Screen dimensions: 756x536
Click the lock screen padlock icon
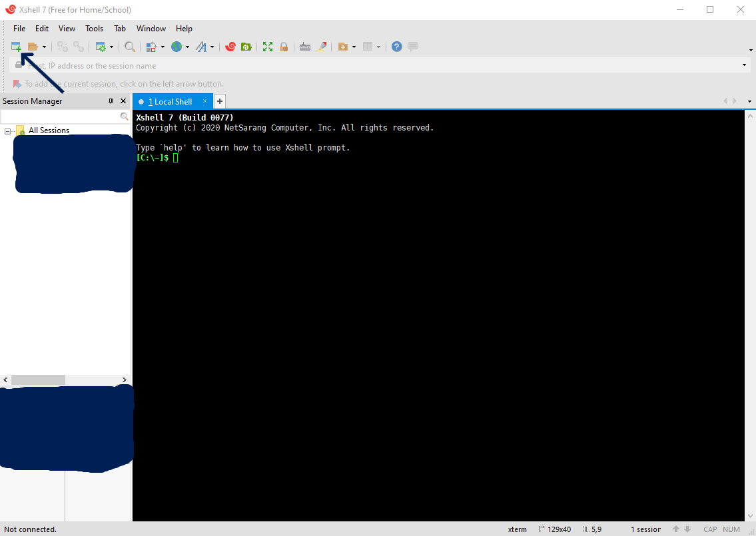pyautogui.click(x=284, y=47)
